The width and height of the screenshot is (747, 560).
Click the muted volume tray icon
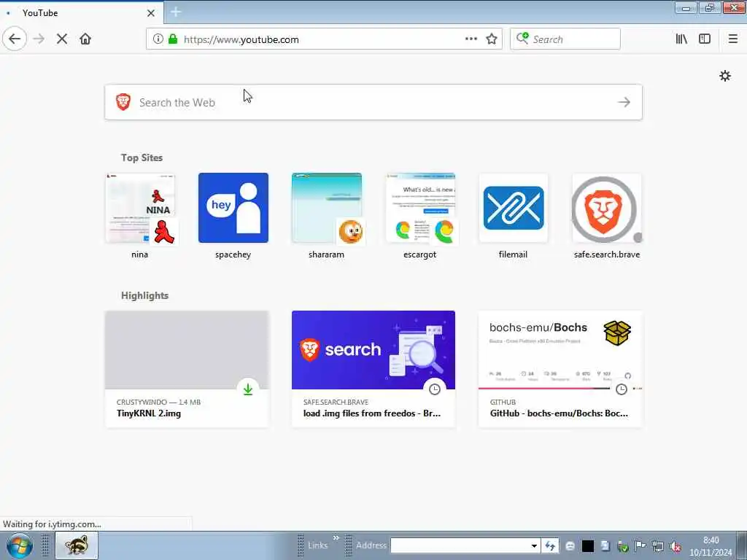click(x=675, y=547)
